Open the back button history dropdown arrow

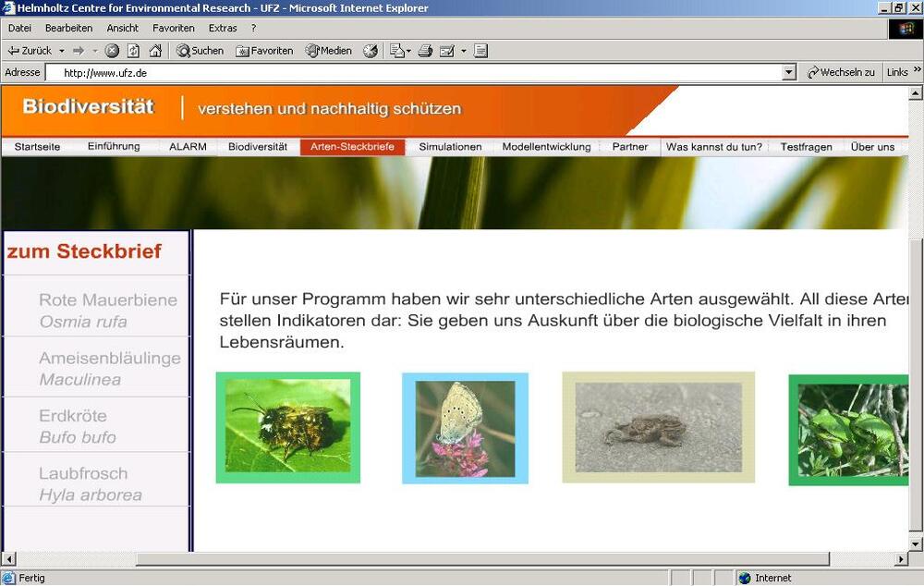tap(61, 51)
